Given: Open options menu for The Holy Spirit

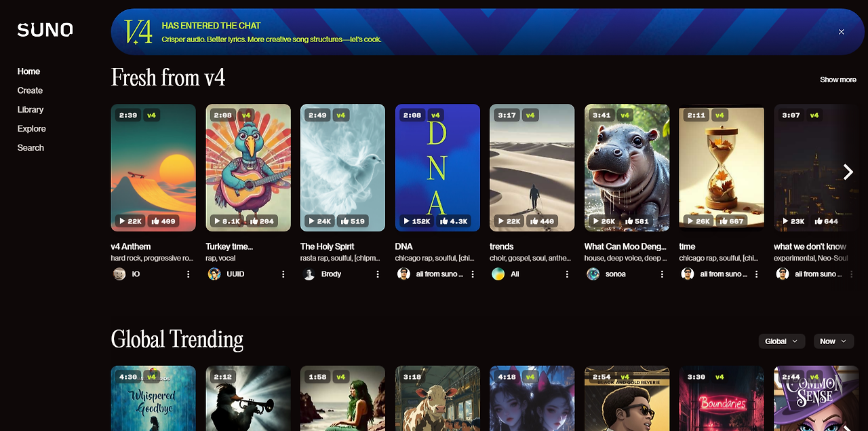Looking at the screenshot, I should coord(378,274).
